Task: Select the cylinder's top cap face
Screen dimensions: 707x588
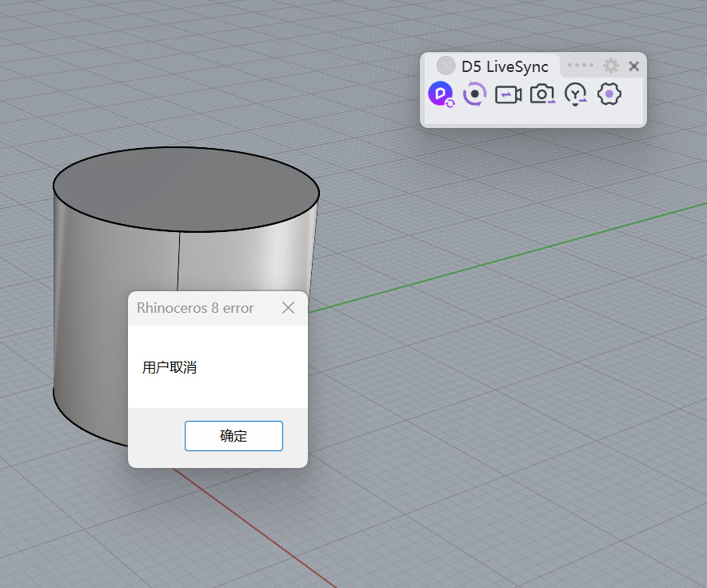Action: pos(186,188)
